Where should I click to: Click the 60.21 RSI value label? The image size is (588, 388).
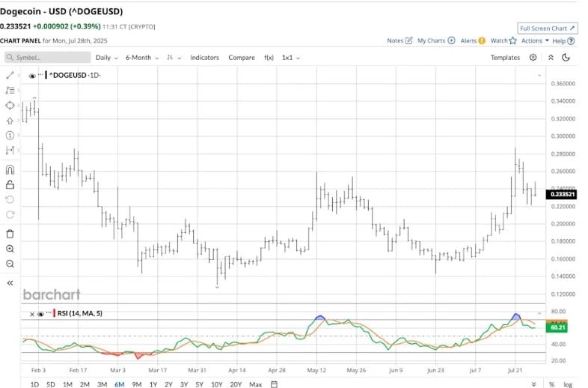pyautogui.click(x=557, y=327)
